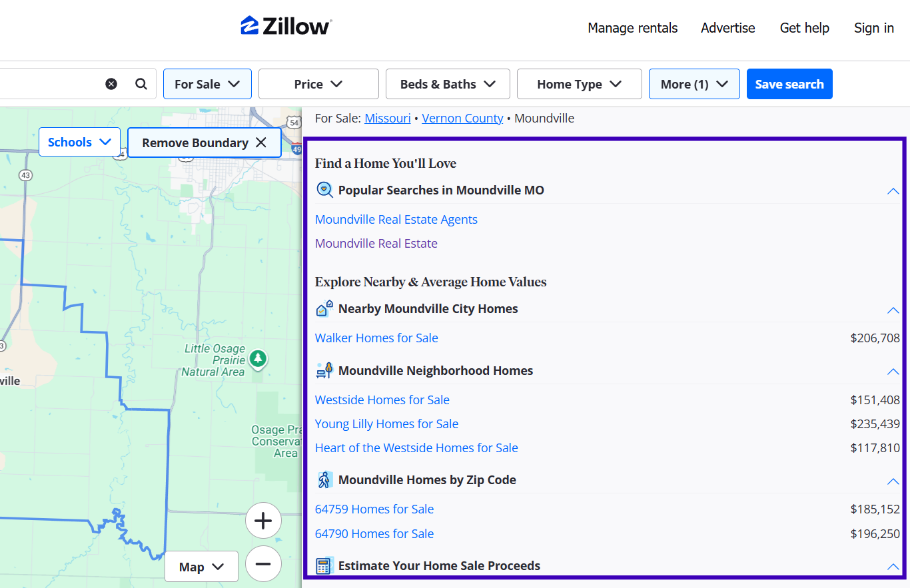Click the house icon beside Nearby Moundville City Homes
The width and height of the screenshot is (910, 588).
click(324, 308)
